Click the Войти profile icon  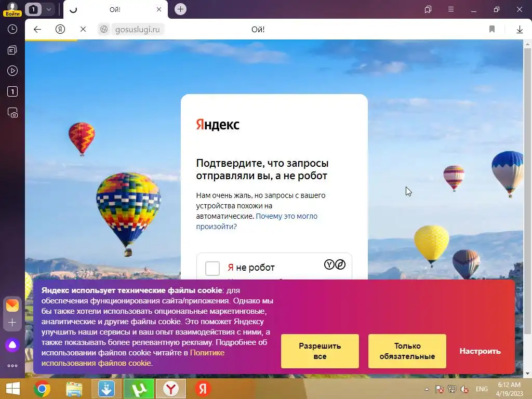(12, 9)
